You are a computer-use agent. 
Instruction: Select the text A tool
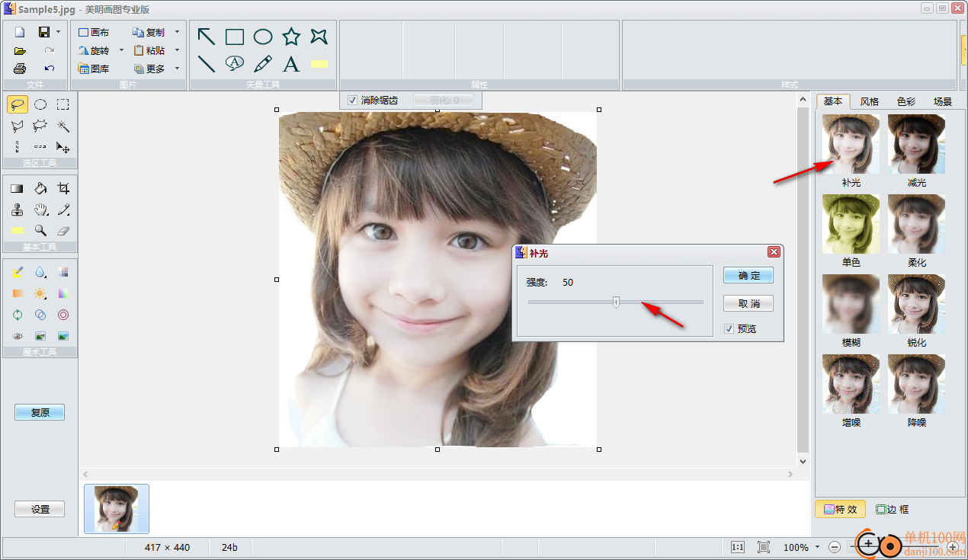click(x=291, y=64)
